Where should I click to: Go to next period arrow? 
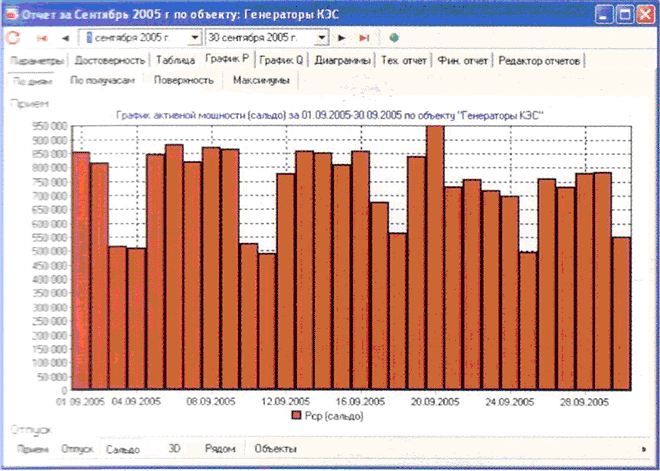point(342,38)
